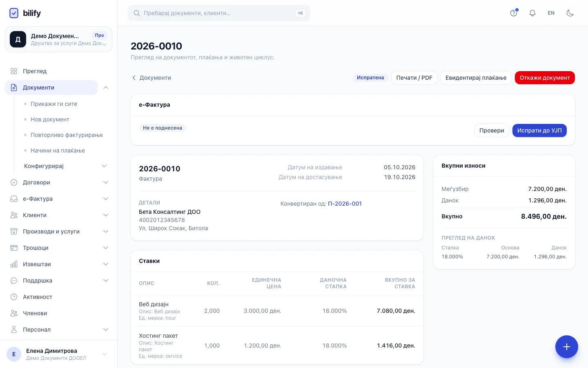Collapse the Документи menu chevron
The height and width of the screenshot is (368, 588).
pos(106,88)
